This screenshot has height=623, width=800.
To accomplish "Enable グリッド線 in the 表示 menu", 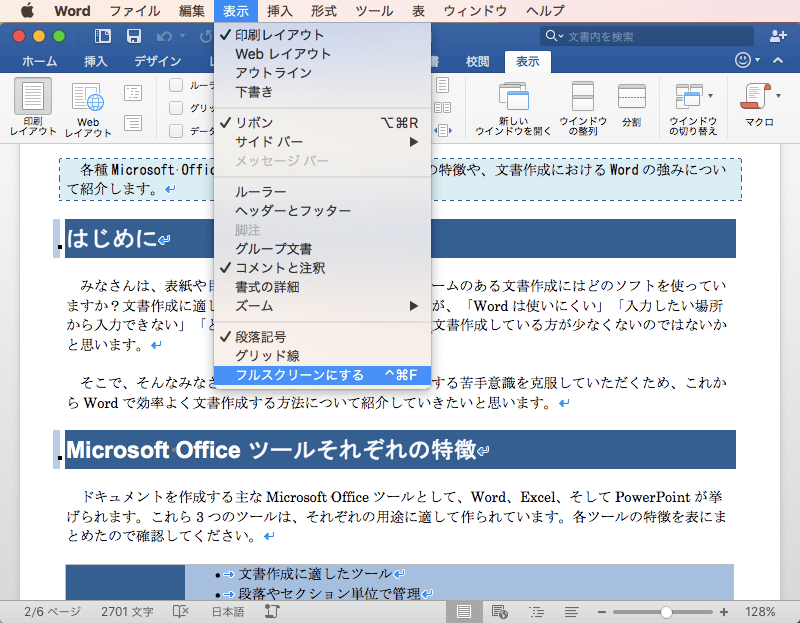I will (322, 356).
